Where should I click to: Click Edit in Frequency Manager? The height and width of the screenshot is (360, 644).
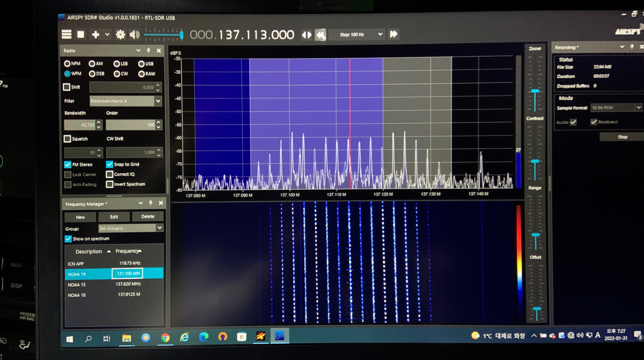click(x=114, y=217)
